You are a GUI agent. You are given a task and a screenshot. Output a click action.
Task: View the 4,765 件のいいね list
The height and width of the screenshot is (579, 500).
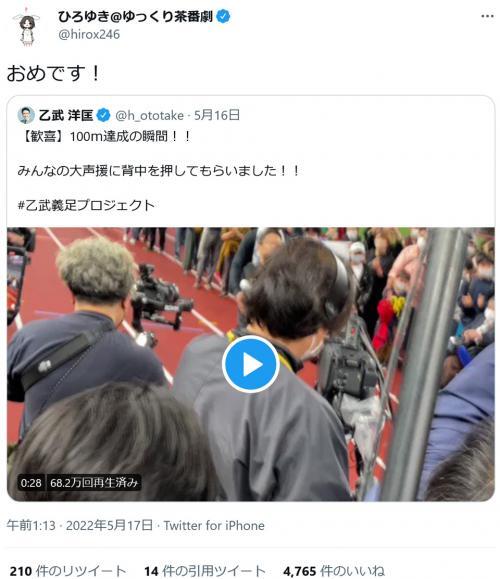tap(334, 571)
